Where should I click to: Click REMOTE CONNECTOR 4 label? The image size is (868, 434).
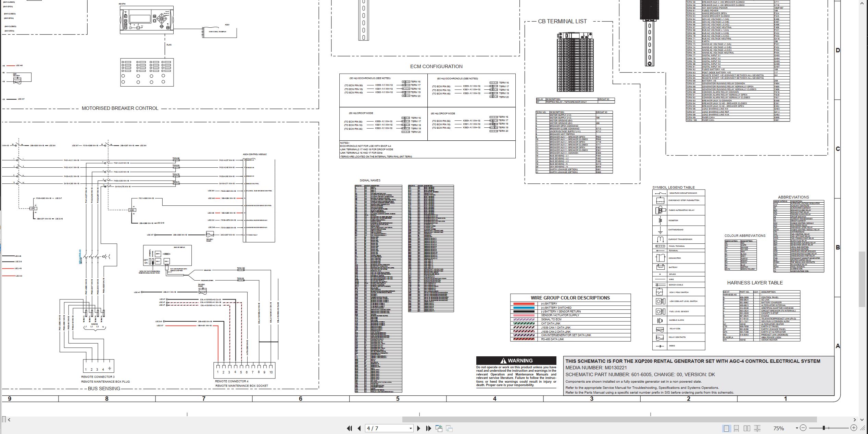[232, 381]
